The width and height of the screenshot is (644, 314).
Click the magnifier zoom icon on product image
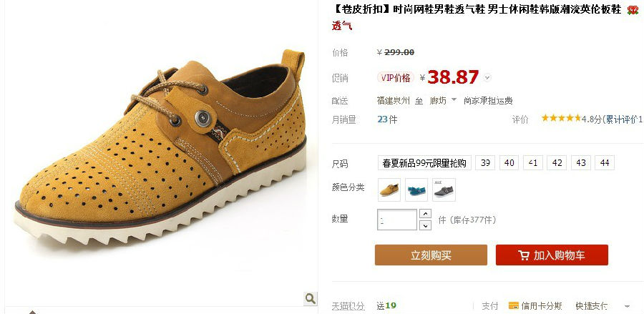(311, 298)
